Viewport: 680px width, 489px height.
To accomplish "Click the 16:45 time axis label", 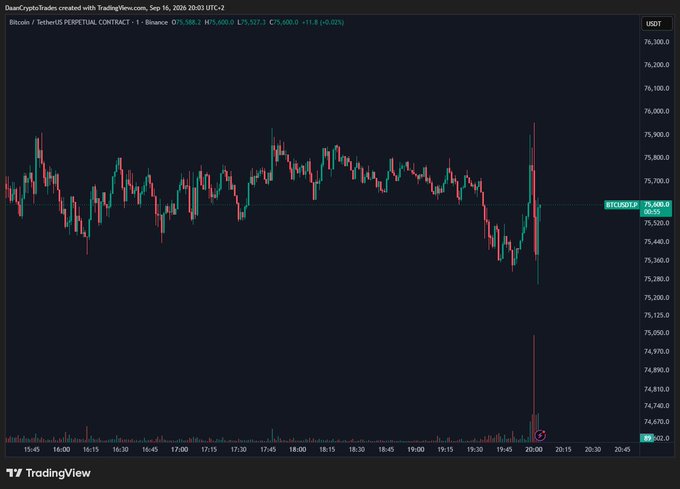I will tap(150, 450).
